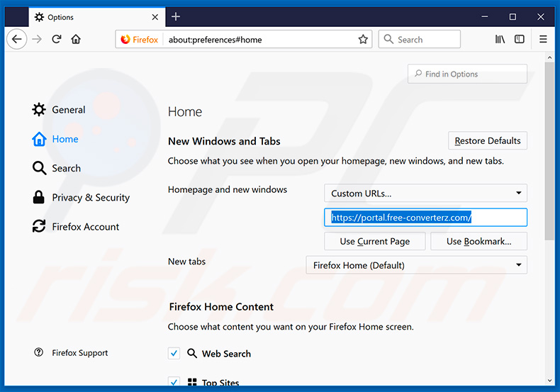Screen dimensions: 560x392
Task: Maximize the Firefox window
Action: click(x=513, y=17)
